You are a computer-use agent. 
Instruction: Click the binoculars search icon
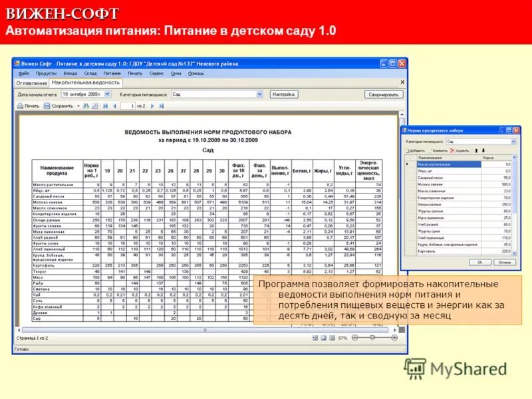(86, 106)
